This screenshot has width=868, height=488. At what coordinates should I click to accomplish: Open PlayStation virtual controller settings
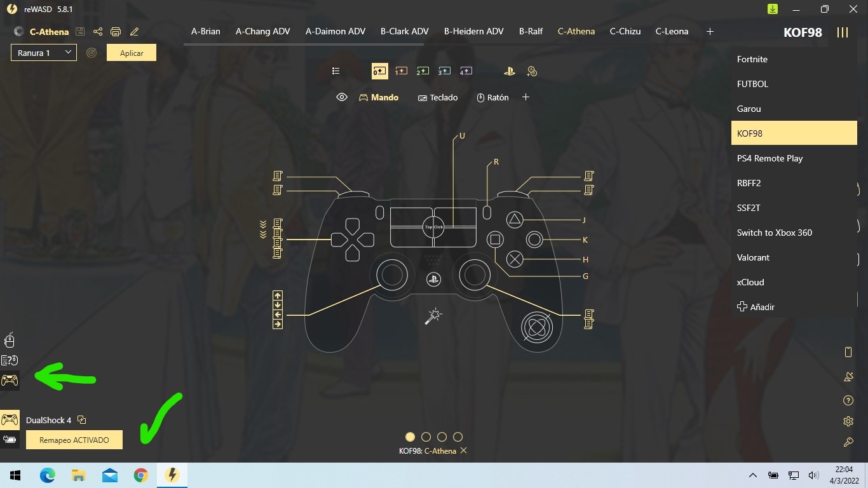point(510,72)
